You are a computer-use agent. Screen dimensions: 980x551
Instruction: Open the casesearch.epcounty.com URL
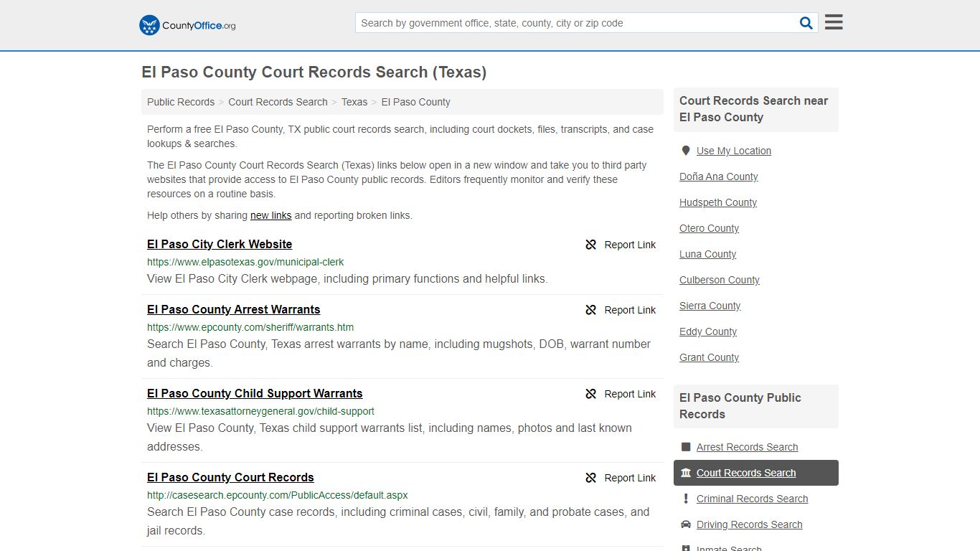pos(278,495)
